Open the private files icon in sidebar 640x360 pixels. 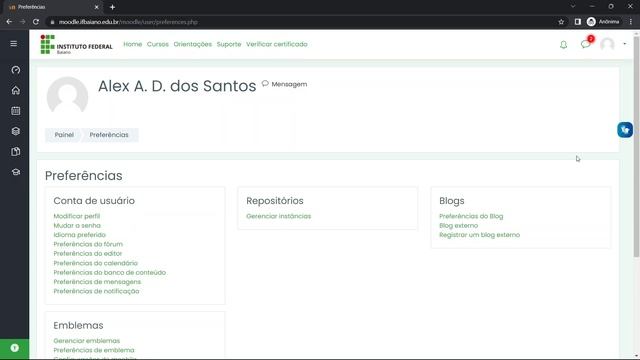click(x=16, y=151)
